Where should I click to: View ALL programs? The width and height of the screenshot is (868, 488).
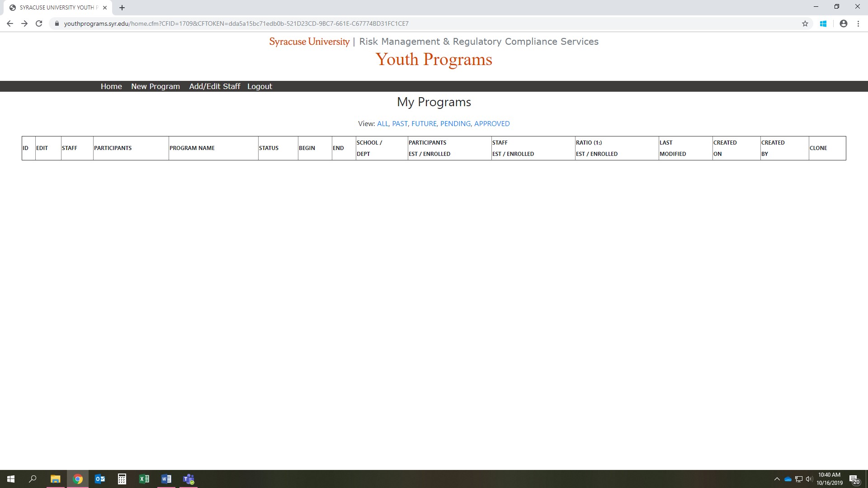point(382,123)
